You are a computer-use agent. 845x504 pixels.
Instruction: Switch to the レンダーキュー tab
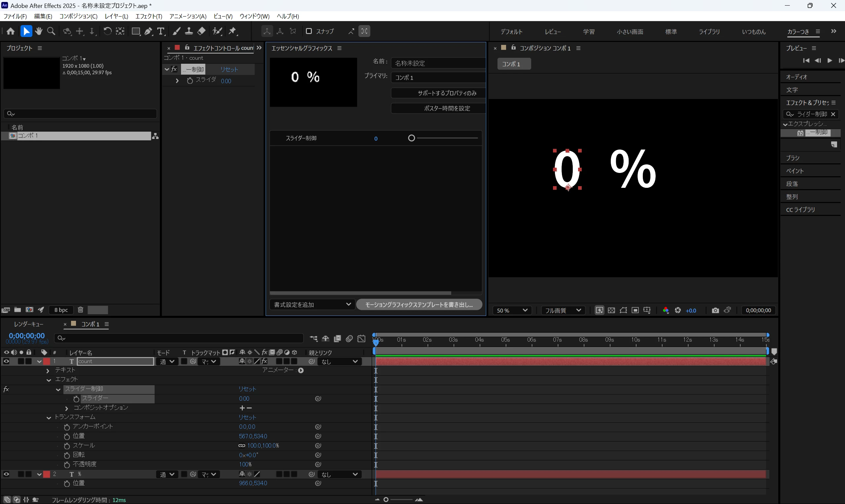pyautogui.click(x=28, y=324)
